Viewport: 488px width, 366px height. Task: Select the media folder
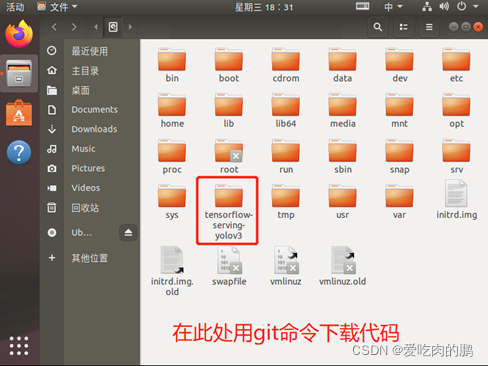[343, 110]
